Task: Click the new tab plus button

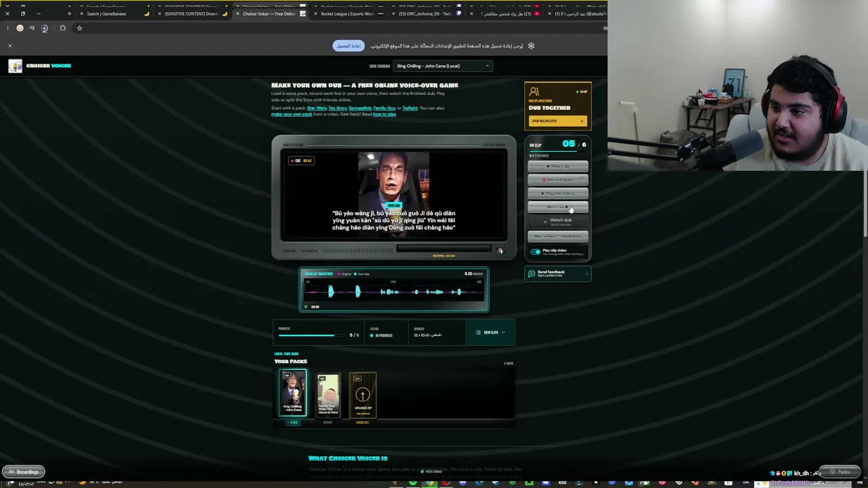Action: point(69,14)
